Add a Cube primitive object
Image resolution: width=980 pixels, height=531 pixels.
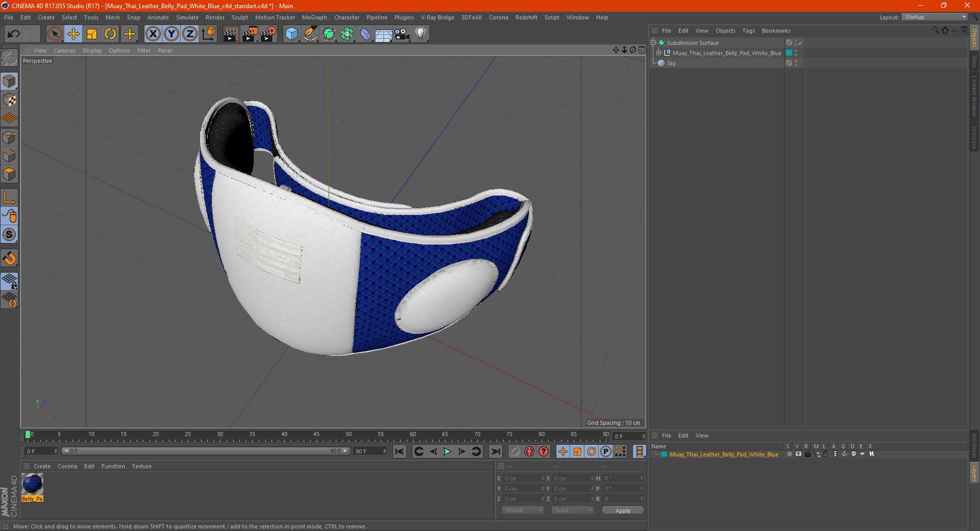pyautogui.click(x=291, y=34)
